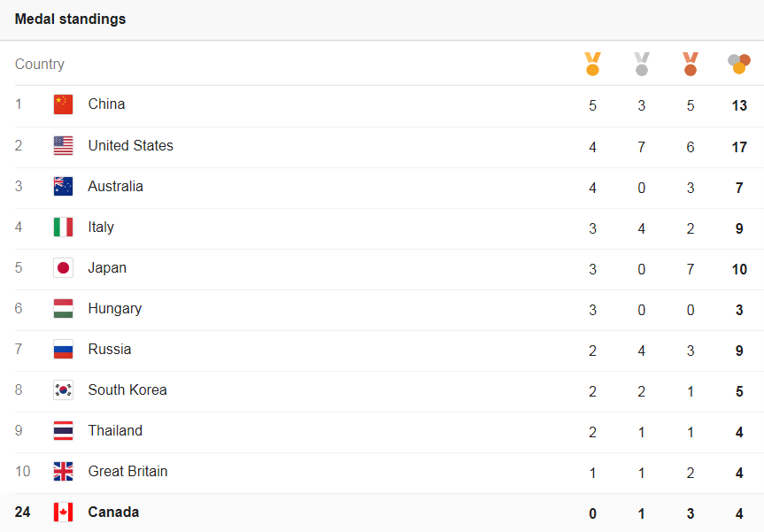
Task: Open the Russia country entry
Action: pyautogui.click(x=110, y=350)
